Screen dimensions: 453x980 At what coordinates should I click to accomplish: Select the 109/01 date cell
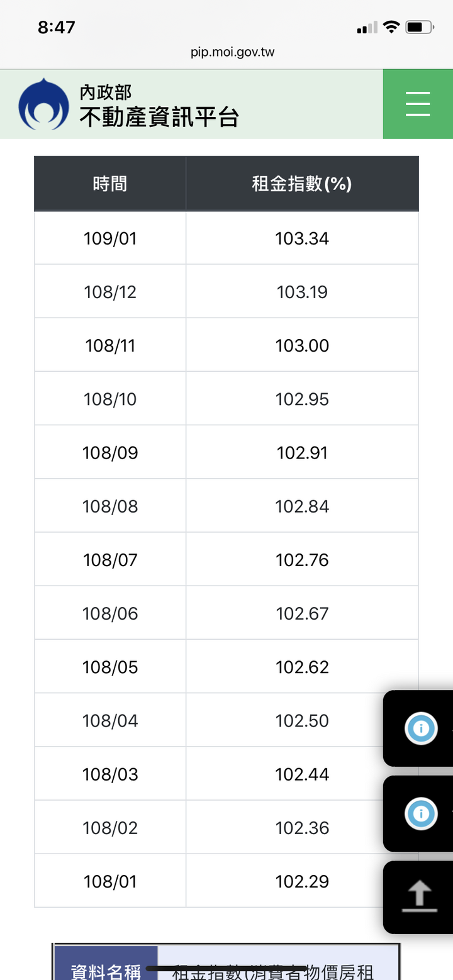(110, 238)
